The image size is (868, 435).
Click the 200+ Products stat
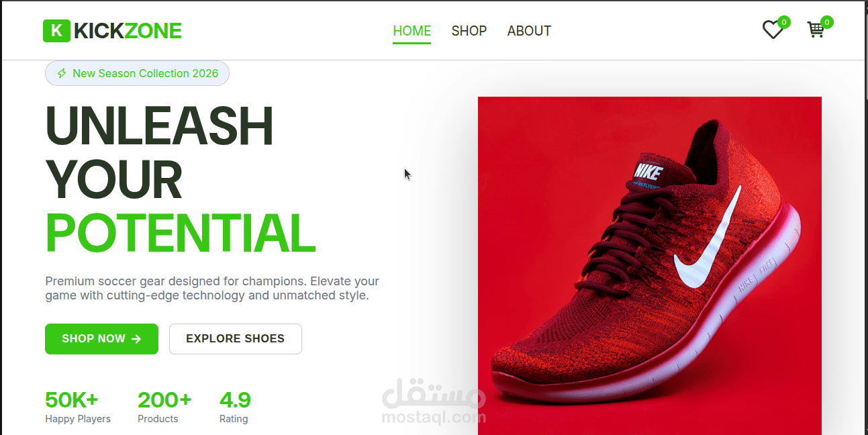[164, 407]
